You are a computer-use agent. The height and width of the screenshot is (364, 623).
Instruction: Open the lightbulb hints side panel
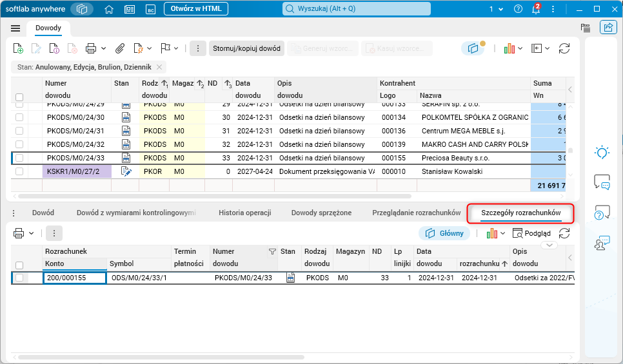(602, 153)
